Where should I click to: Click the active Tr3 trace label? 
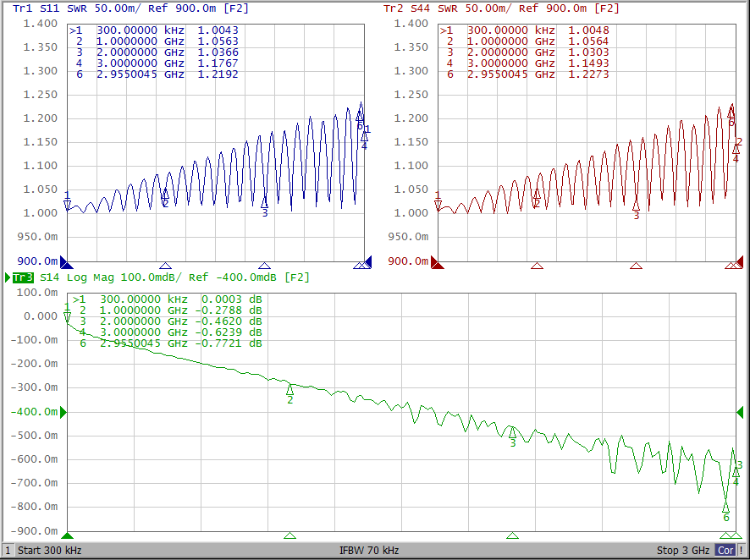(23, 277)
